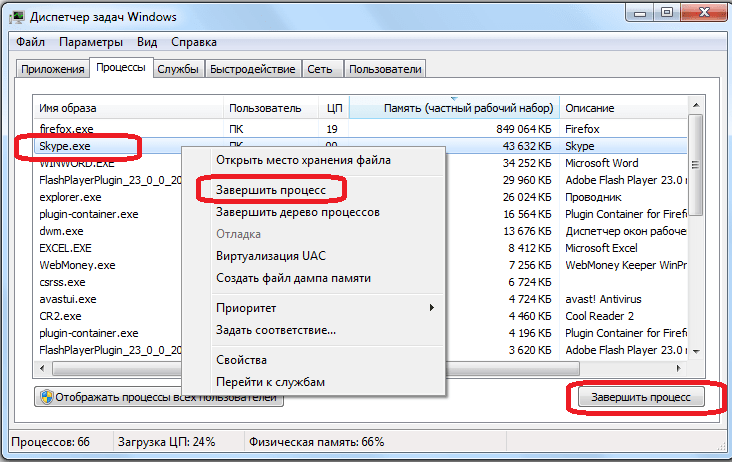Image resolution: width=732 pixels, height=462 pixels.
Task: Select the Процессы tab
Action: click(121, 68)
